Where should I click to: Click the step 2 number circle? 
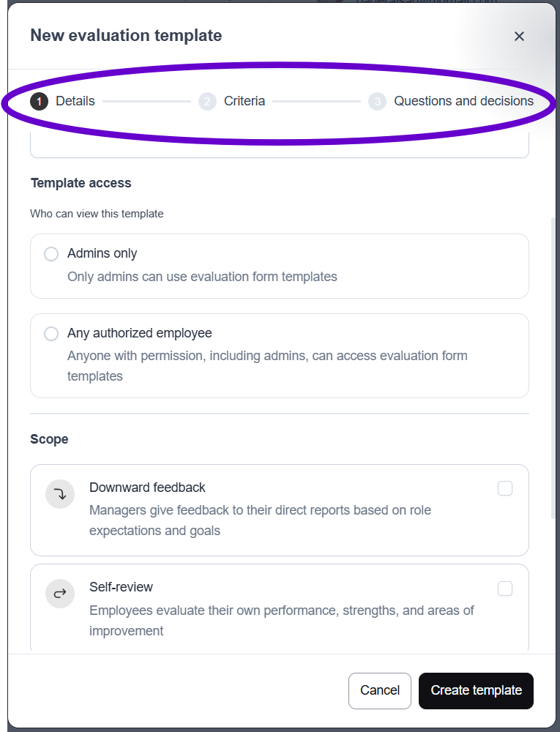pyautogui.click(x=208, y=101)
